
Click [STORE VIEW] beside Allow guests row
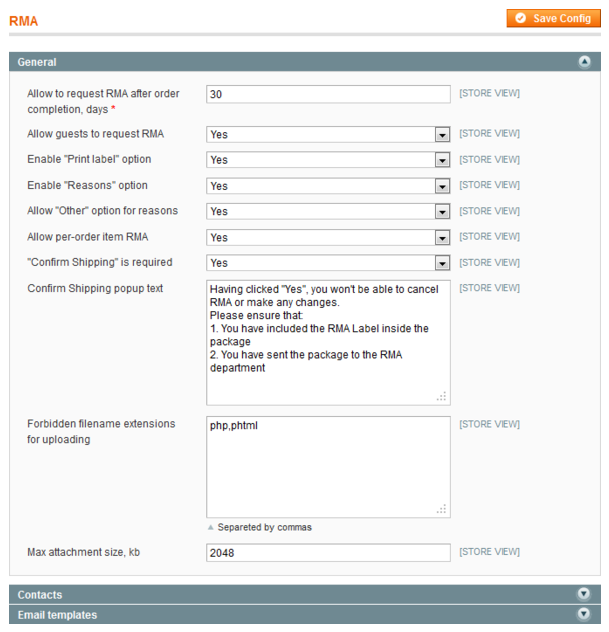pos(489,133)
